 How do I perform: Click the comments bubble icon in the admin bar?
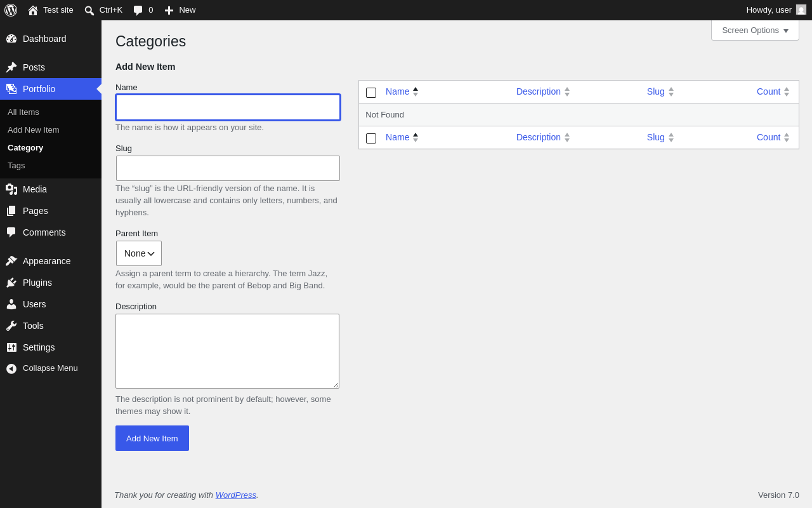pyautogui.click(x=138, y=10)
